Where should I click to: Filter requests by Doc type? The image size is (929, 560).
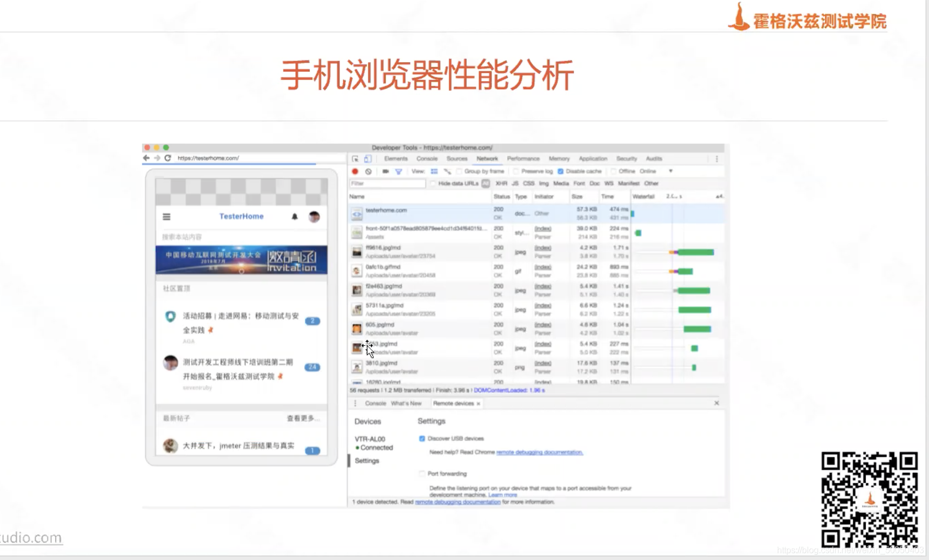pos(594,184)
